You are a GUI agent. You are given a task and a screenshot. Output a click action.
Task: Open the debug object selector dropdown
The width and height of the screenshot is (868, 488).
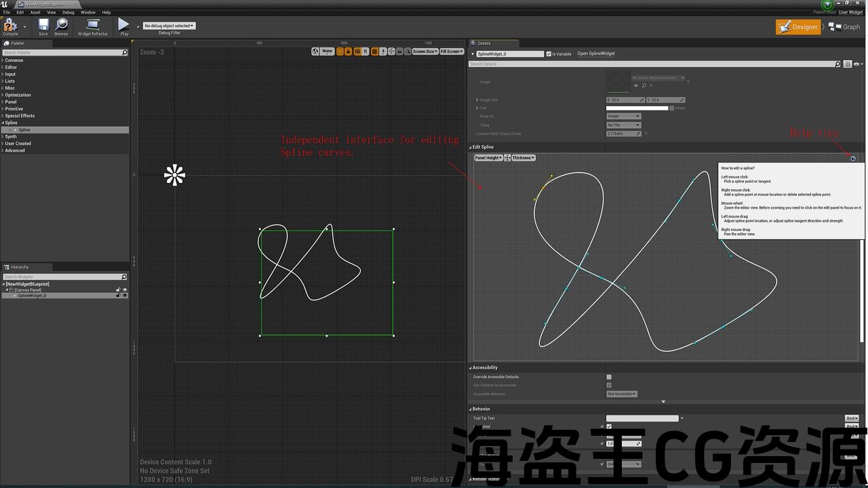pyautogui.click(x=170, y=26)
